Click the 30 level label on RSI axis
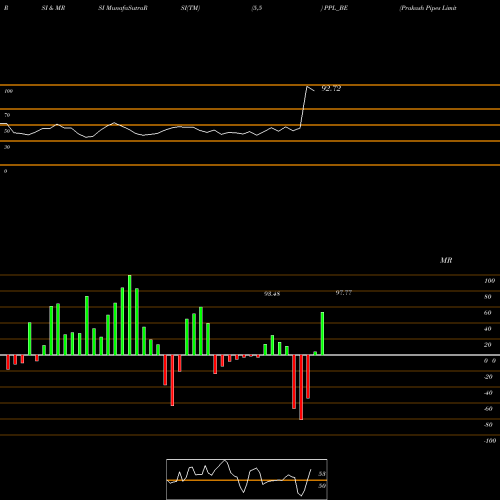The image size is (500, 500). pos(7,147)
